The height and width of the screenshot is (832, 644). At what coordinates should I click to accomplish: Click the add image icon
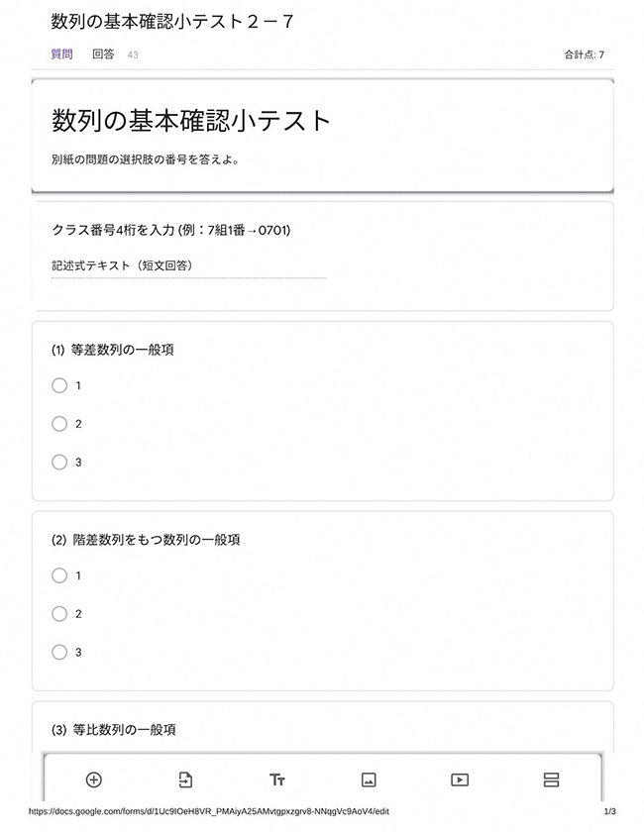369,780
